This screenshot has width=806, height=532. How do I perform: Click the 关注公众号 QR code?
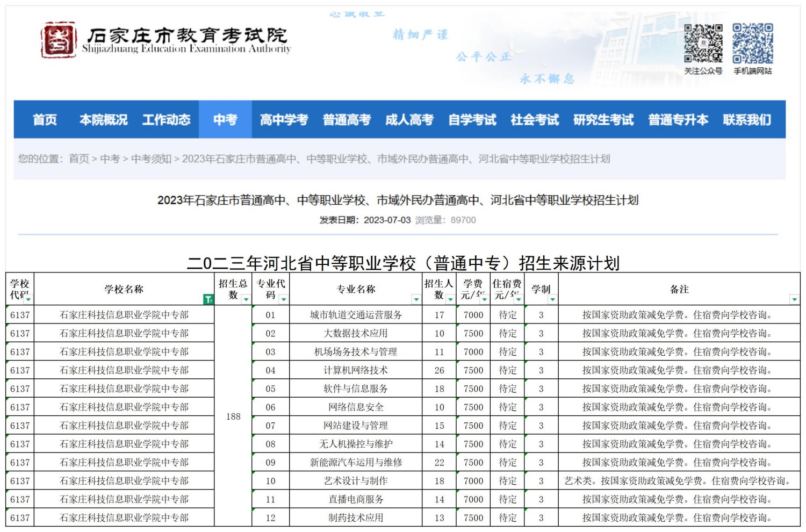pyautogui.click(x=703, y=44)
